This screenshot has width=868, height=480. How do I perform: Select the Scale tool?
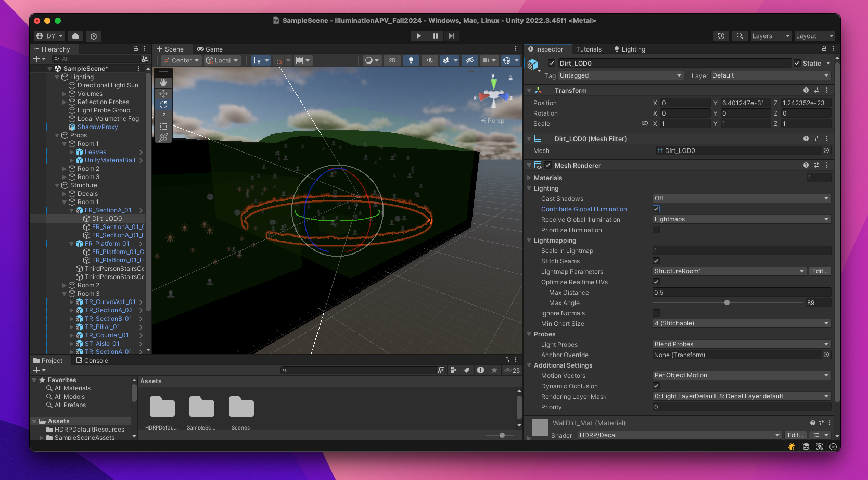click(x=163, y=116)
